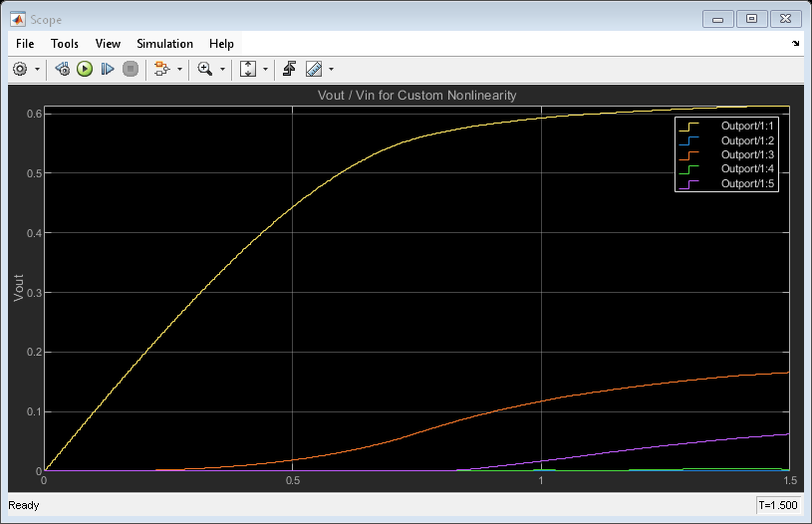
Task: Toggle Outport/1:1 signal in the legend
Action: 747,127
